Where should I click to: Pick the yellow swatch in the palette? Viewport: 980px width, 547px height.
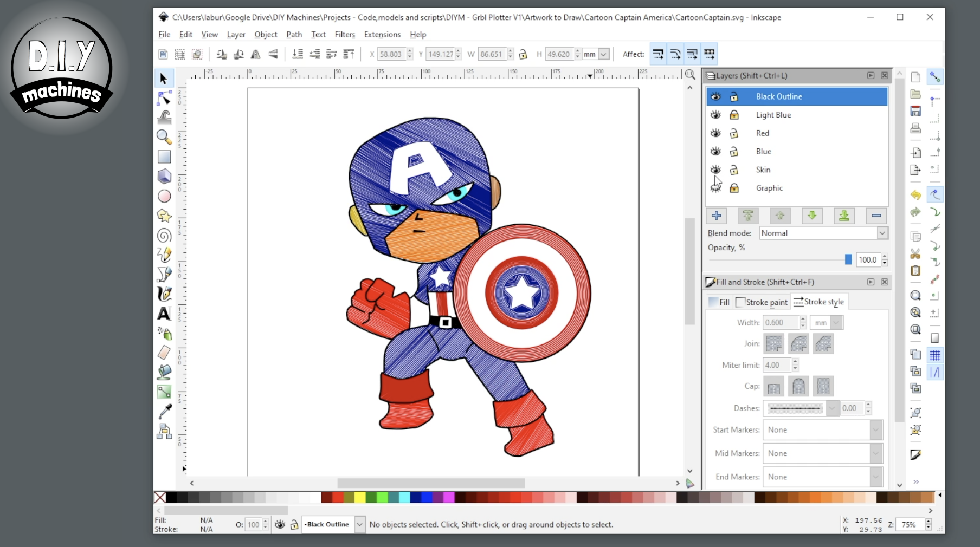(x=360, y=497)
